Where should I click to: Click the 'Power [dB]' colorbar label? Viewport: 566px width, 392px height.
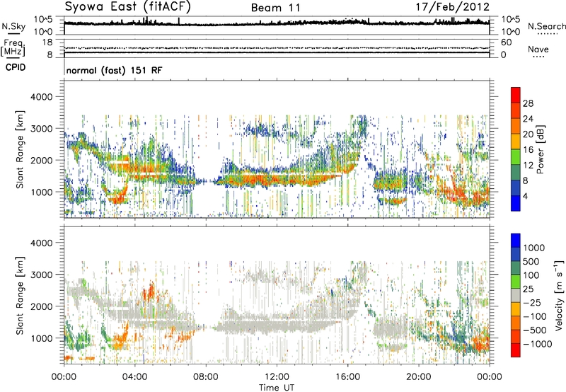pos(540,149)
